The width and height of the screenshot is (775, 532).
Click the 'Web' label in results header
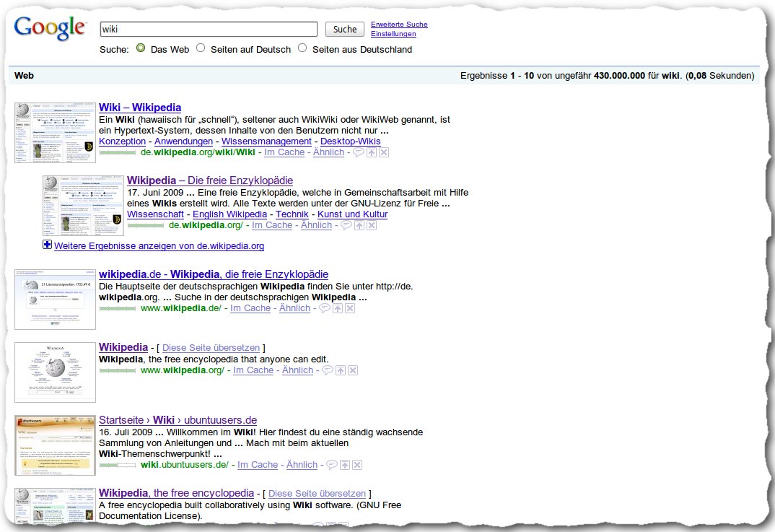pos(24,76)
